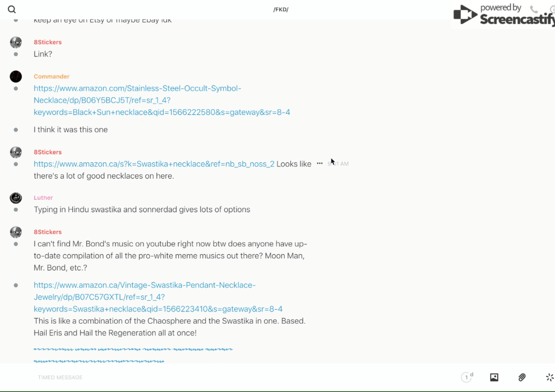
Task: Attach a file with the paperclip icon
Action: pos(521,377)
